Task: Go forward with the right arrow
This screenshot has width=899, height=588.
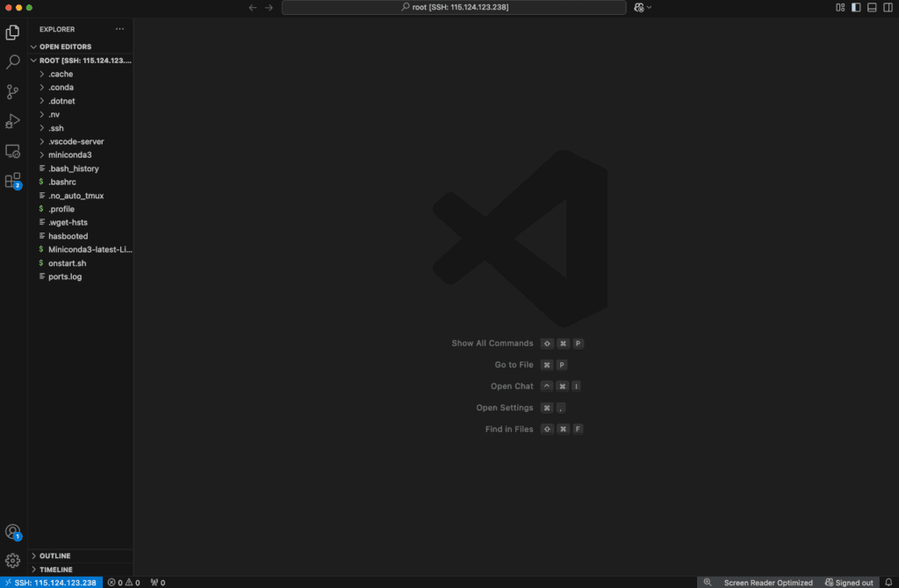Action: [269, 7]
